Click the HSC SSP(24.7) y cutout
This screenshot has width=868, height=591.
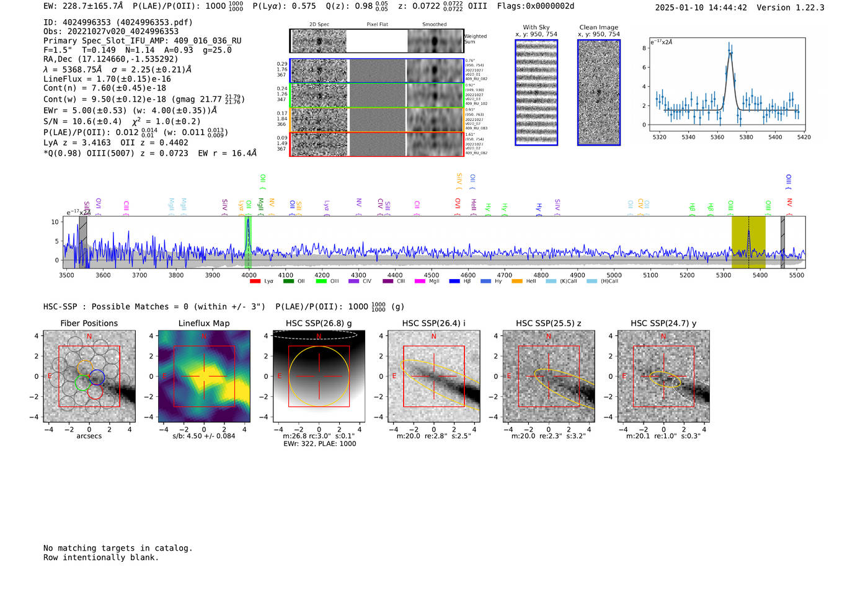663,376
